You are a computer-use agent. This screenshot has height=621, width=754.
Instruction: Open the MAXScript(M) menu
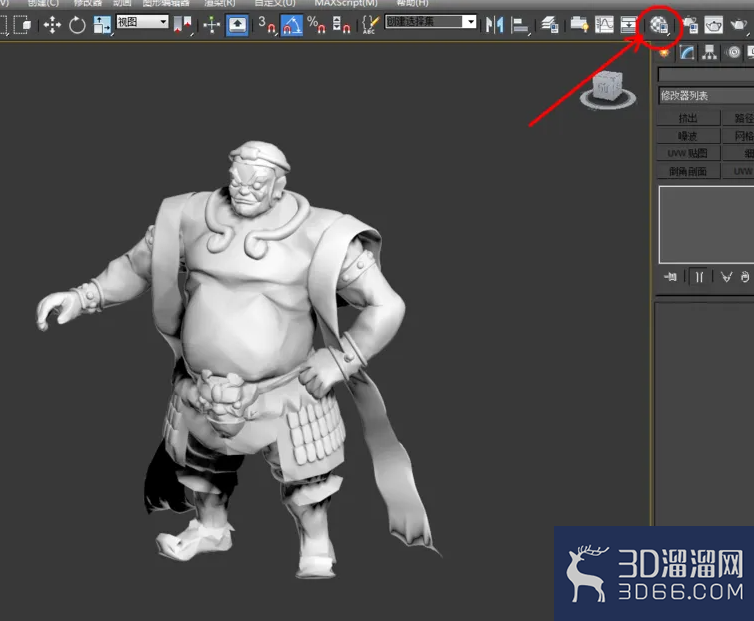(346, 3)
